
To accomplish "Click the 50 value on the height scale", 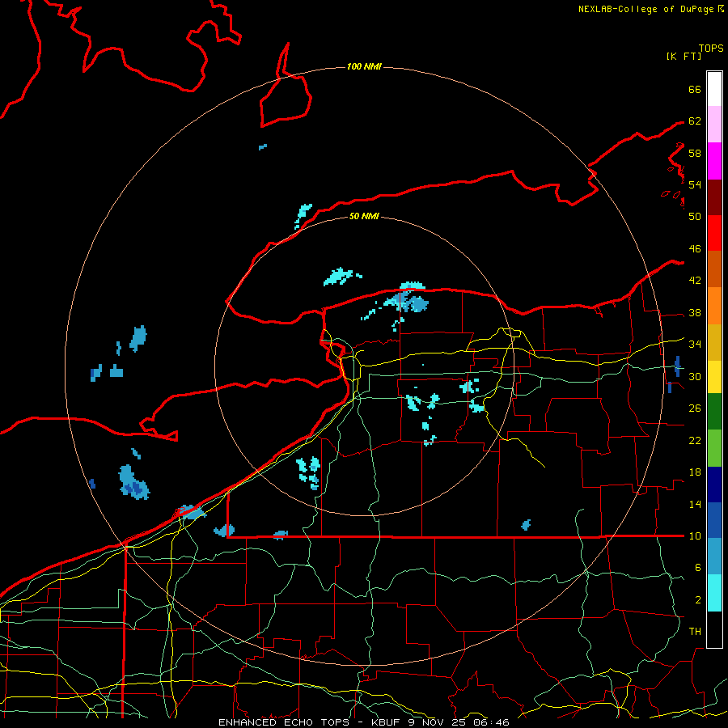I will tap(695, 217).
